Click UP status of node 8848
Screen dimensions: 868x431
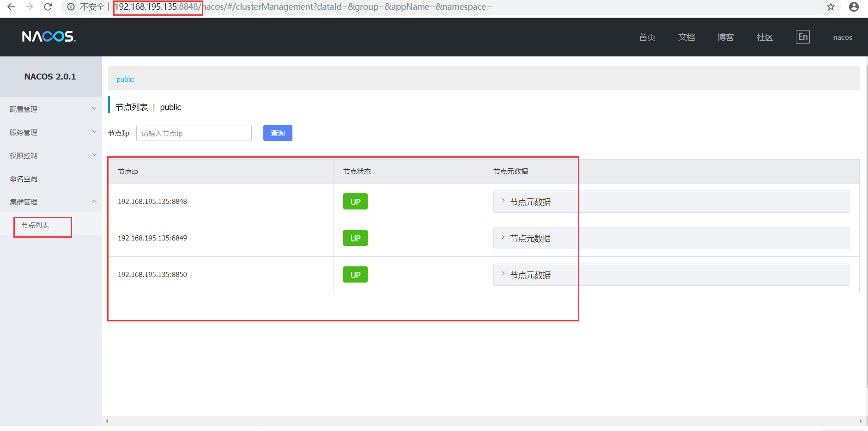[355, 202]
